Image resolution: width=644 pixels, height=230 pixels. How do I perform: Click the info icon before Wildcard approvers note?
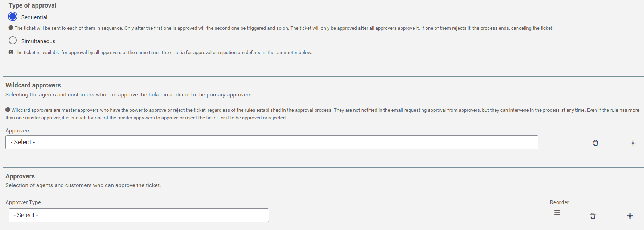click(8, 110)
